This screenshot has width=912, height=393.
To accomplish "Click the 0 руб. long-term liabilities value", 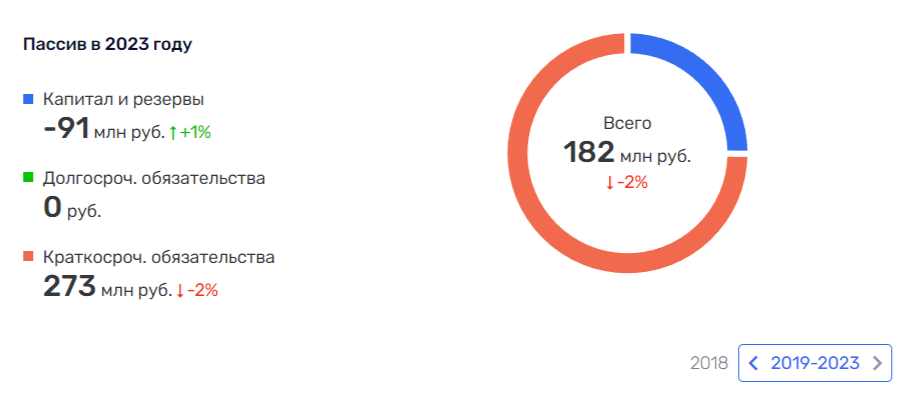I will click(72, 209).
